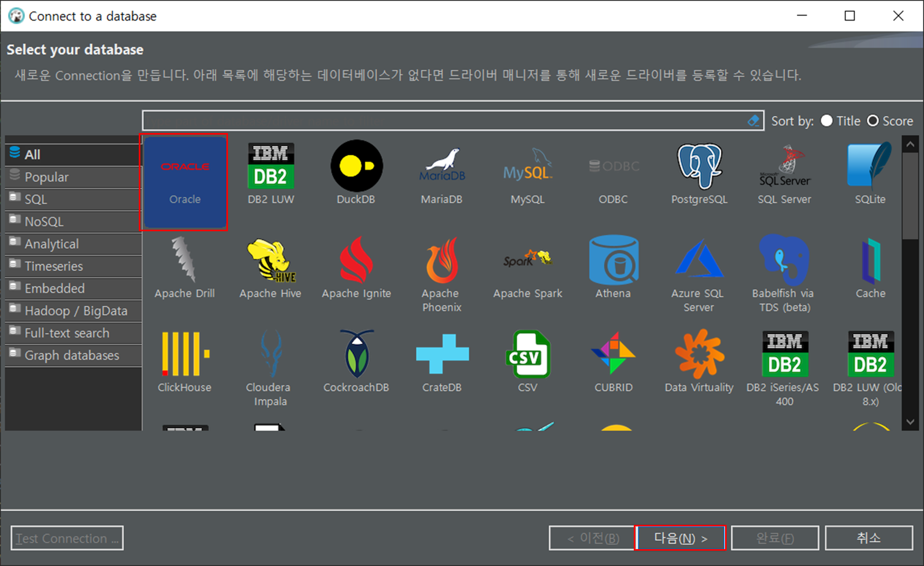Select the Analytical category
Viewport: 924px width, 566px height.
73,244
